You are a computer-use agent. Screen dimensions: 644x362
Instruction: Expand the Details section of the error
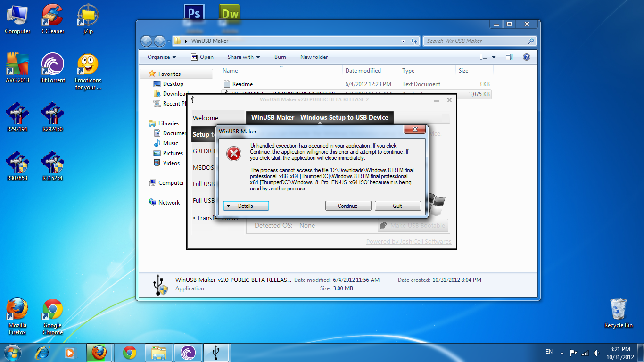point(246,206)
